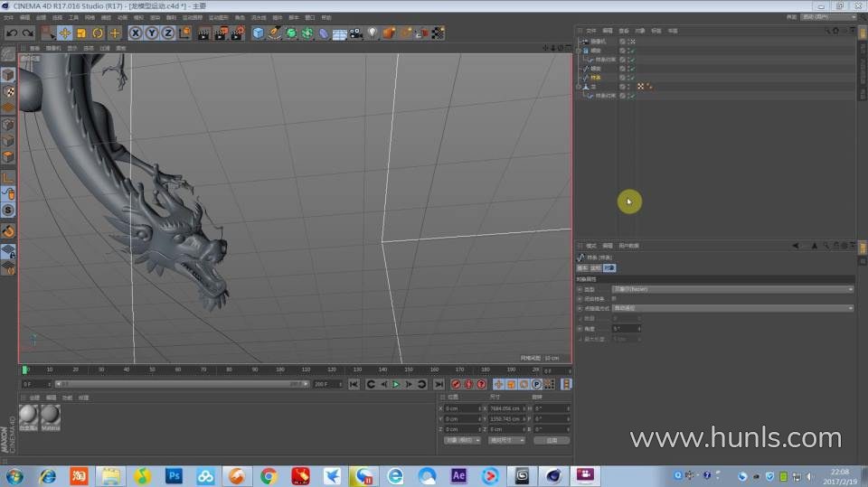Activate the Rotate tool
Screen dimensions: 868x487
point(98,33)
